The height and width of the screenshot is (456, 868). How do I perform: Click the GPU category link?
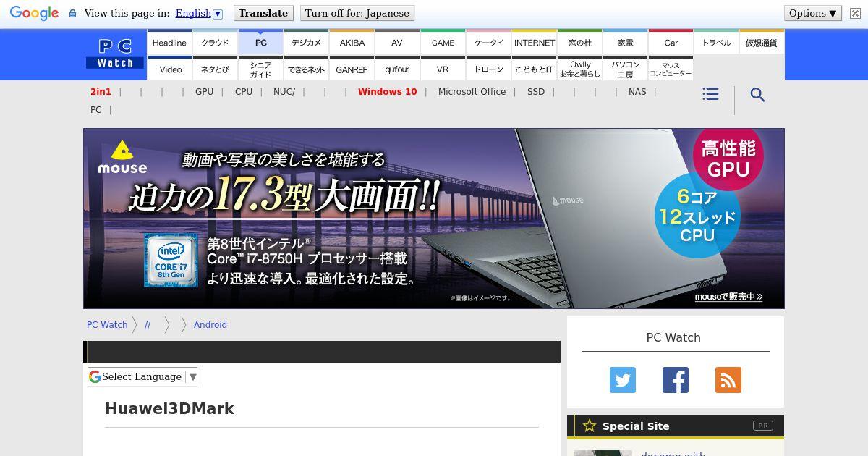click(204, 92)
